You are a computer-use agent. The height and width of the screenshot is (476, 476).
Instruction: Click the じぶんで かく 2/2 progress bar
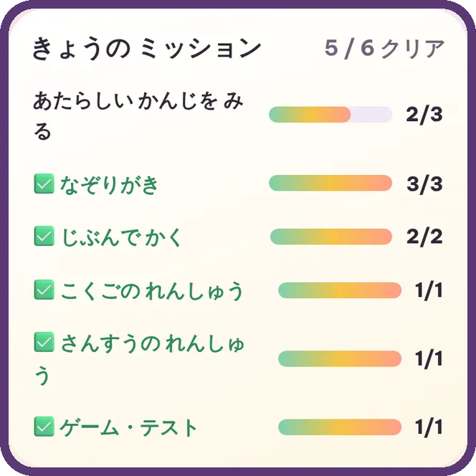(331, 237)
